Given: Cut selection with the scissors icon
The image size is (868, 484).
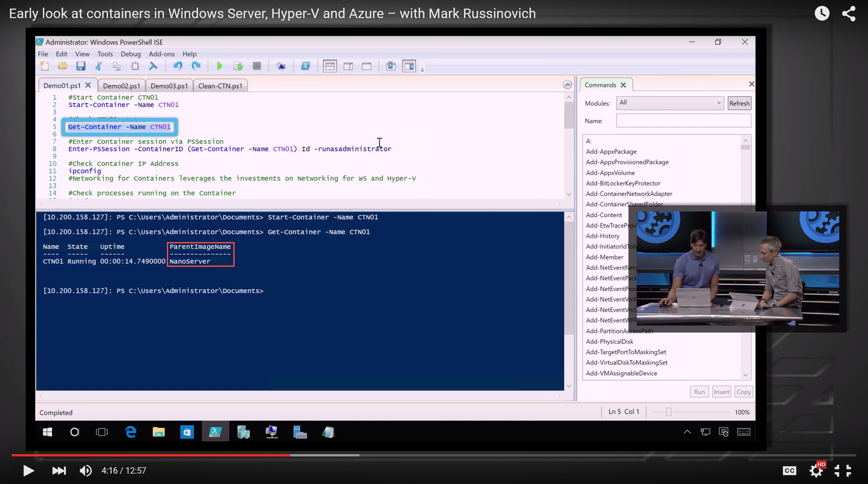Looking at the screenshot, I should [x=99, y=66].
